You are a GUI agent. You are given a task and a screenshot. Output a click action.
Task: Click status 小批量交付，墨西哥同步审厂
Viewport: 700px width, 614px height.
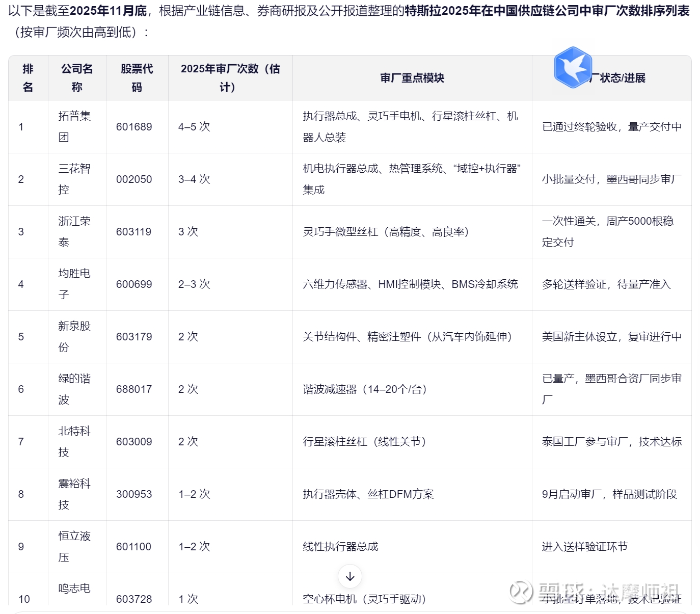612,179
